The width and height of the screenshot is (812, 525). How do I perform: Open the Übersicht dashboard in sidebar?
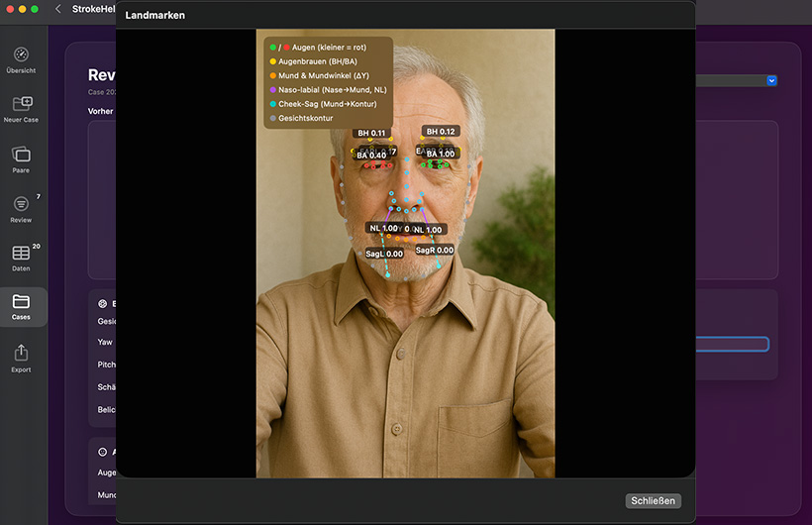22,57
